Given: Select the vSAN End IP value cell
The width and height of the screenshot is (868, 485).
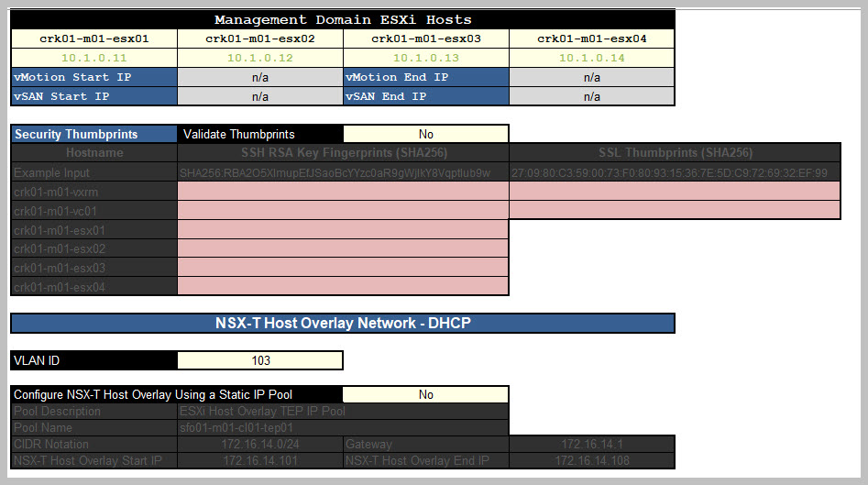Looking at the screenshot, I should 592,96.
